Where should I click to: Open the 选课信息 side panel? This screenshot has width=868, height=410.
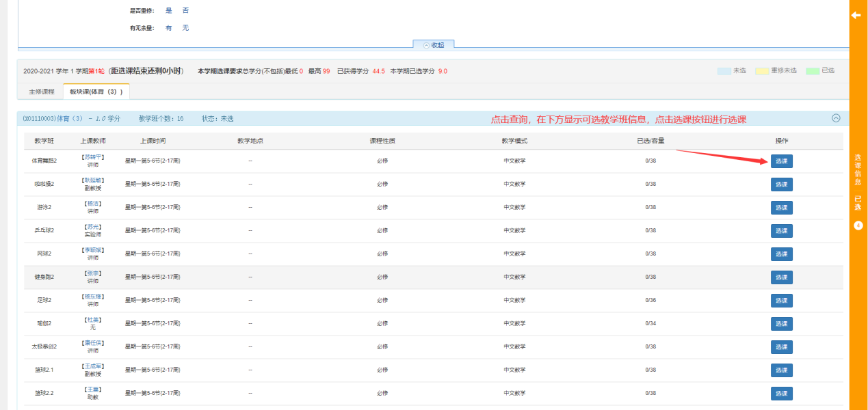[x=858, y=170]
